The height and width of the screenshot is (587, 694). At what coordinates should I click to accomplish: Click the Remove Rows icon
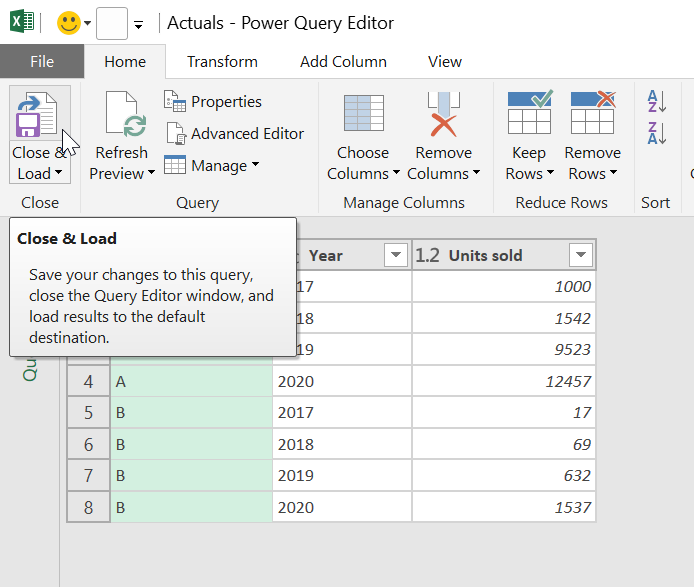[592, 113]
